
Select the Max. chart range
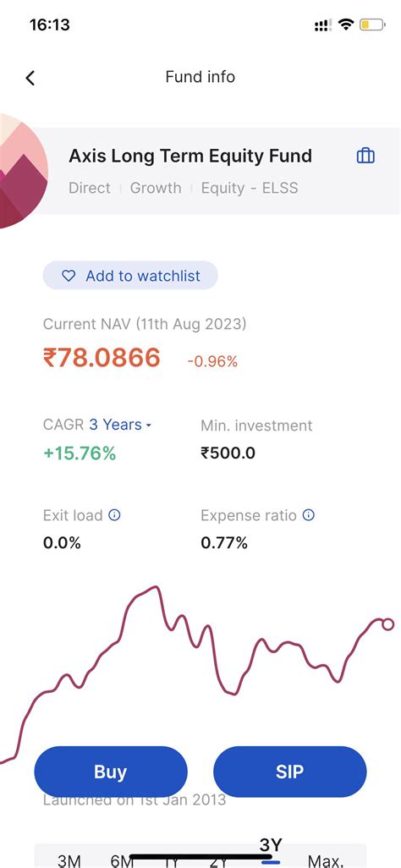326,860
